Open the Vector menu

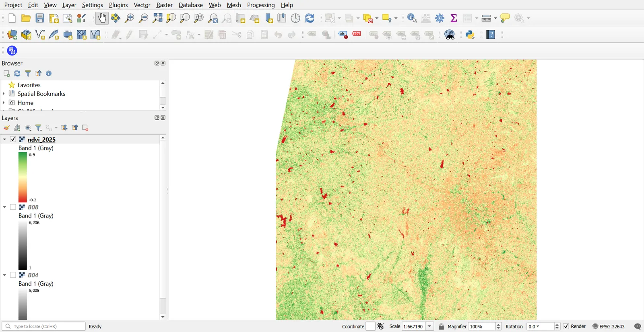click(x=142, y=5)
